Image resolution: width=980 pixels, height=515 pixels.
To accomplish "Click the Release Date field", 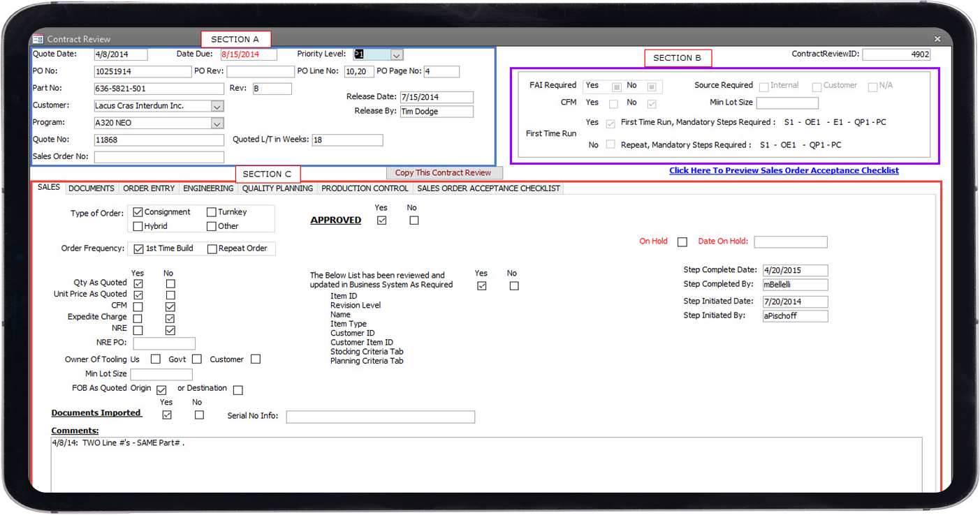I will 437,98.
